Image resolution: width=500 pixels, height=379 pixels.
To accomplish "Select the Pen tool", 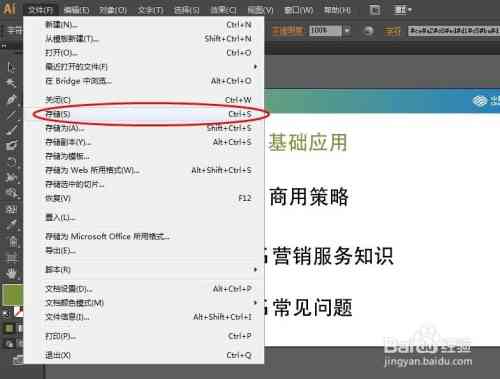I will [11, 99].
